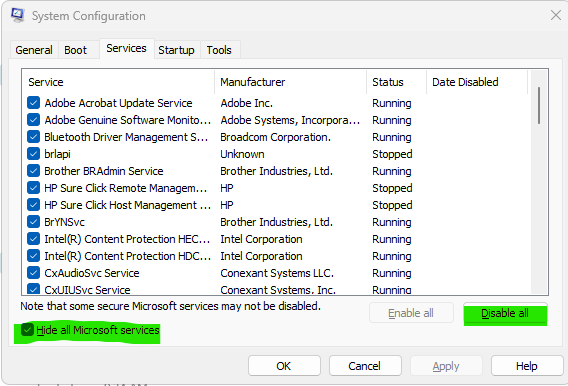Uncheck BrYNSvc service checkbox

coord(33,222)
